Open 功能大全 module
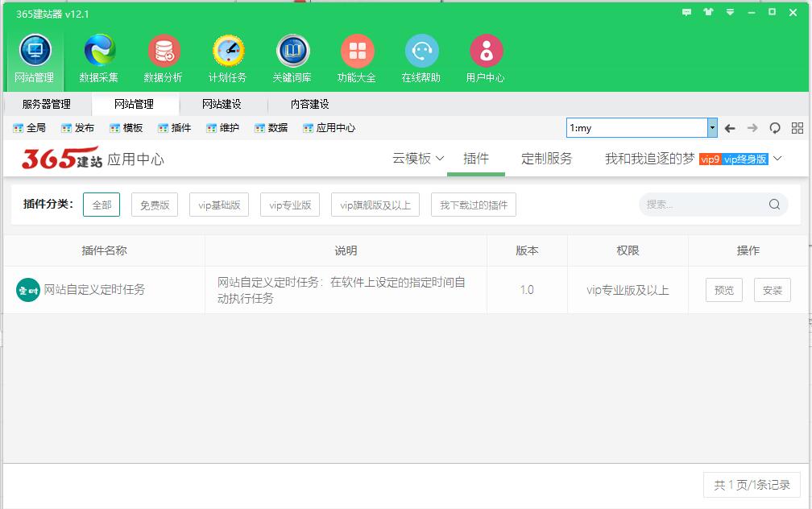Image resolution: width=812 pixels, height=509 pixels. [x=357, y=59]
